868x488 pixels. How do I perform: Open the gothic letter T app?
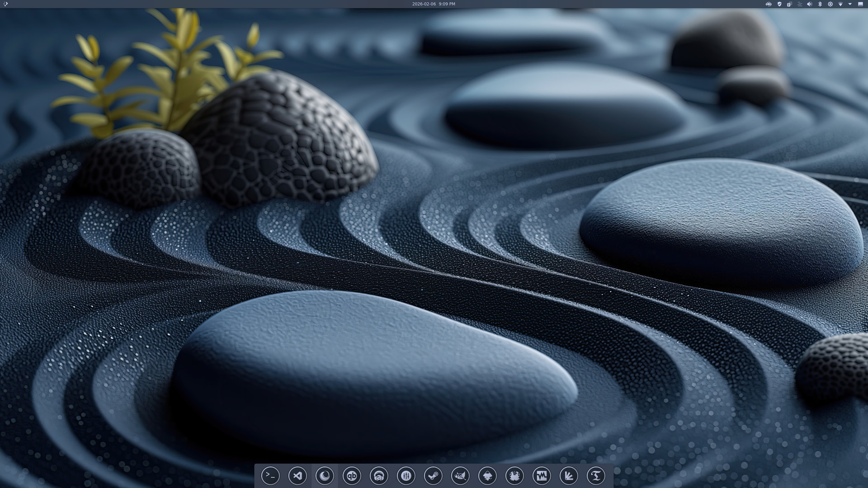596,476
